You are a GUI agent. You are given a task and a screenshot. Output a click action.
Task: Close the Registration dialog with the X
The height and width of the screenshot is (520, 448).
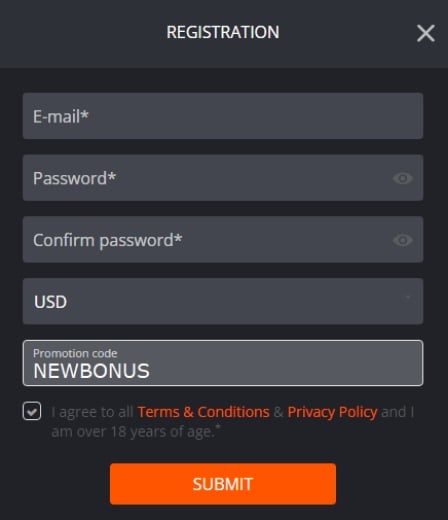[x=426, y=33]
